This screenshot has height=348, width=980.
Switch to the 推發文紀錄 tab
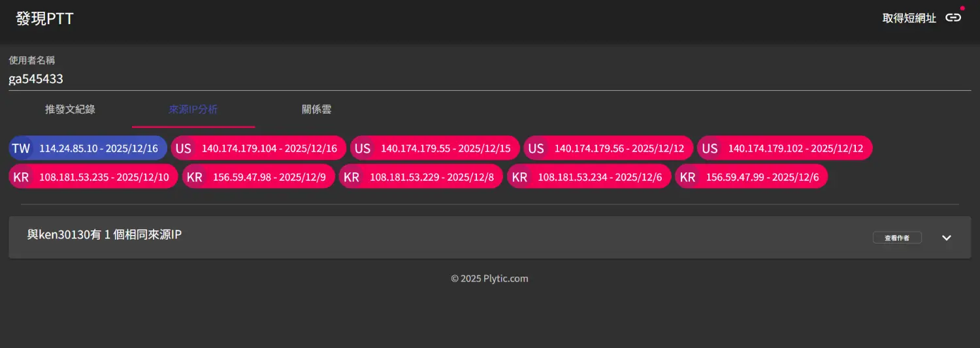point(70,110)
